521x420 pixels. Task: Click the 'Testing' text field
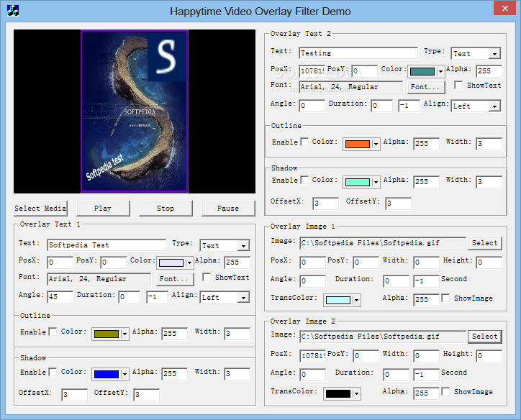358,53
